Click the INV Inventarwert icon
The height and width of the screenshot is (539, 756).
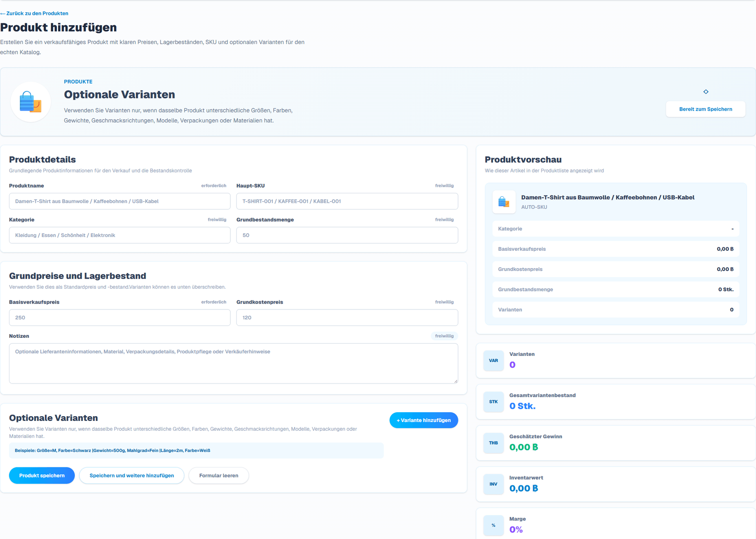[x=493, y=484]
